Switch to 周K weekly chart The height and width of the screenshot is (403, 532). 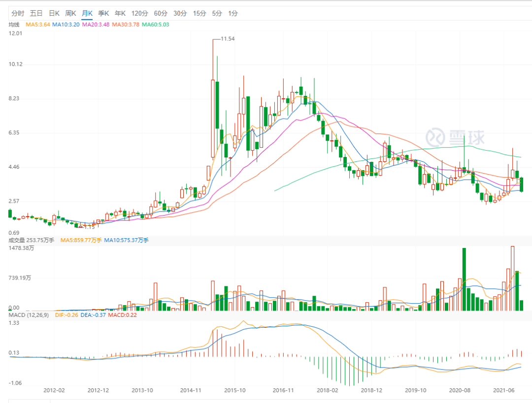pyautogui.click(x=71, y=14)
